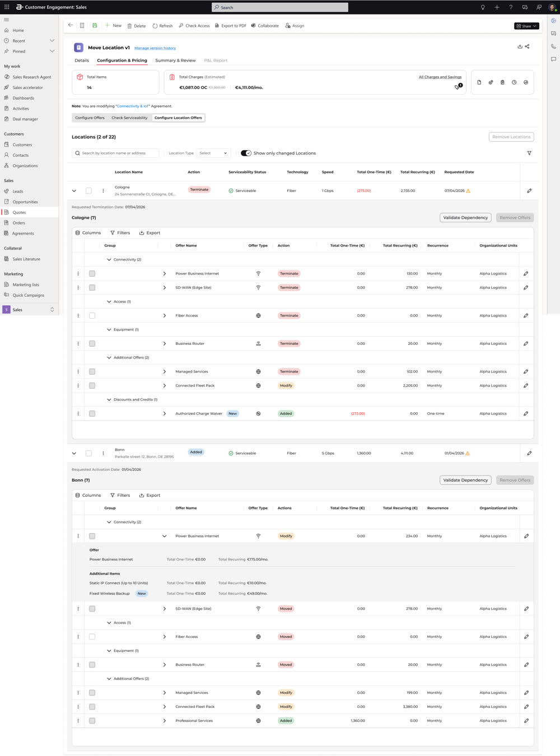Toggle Show only changed Locations switch
The width and height of the screenshot is (560, 756).
pos(246,153)
